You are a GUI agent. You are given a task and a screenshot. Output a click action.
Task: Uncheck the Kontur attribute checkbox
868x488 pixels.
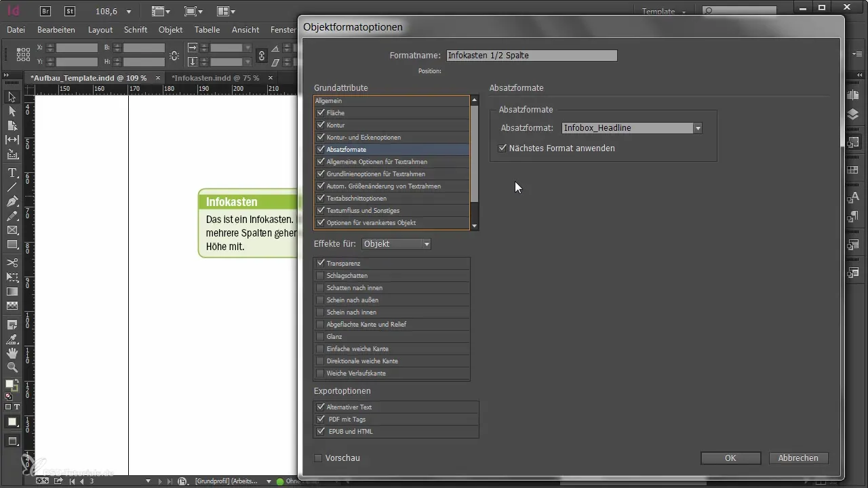tap(321, 125)
